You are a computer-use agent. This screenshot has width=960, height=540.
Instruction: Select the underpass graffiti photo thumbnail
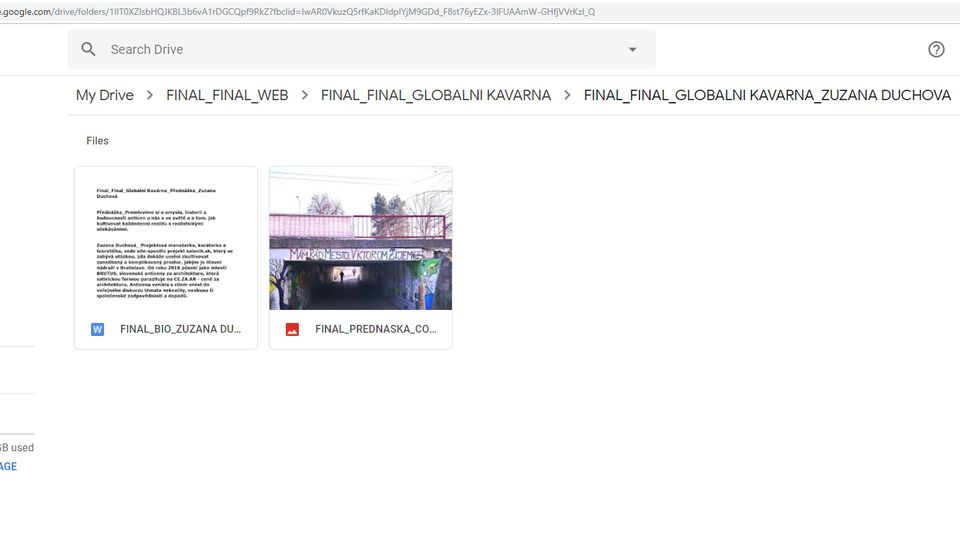click(361, 238)
